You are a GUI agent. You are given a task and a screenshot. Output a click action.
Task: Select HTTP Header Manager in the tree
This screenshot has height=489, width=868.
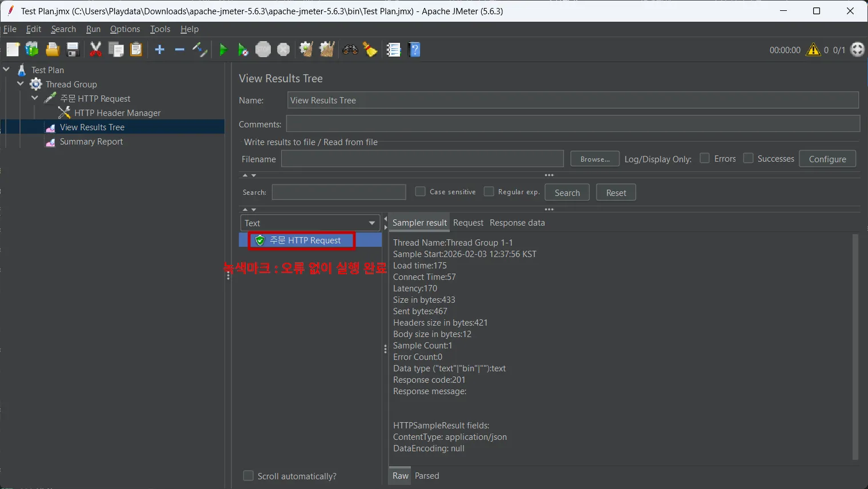117,113
